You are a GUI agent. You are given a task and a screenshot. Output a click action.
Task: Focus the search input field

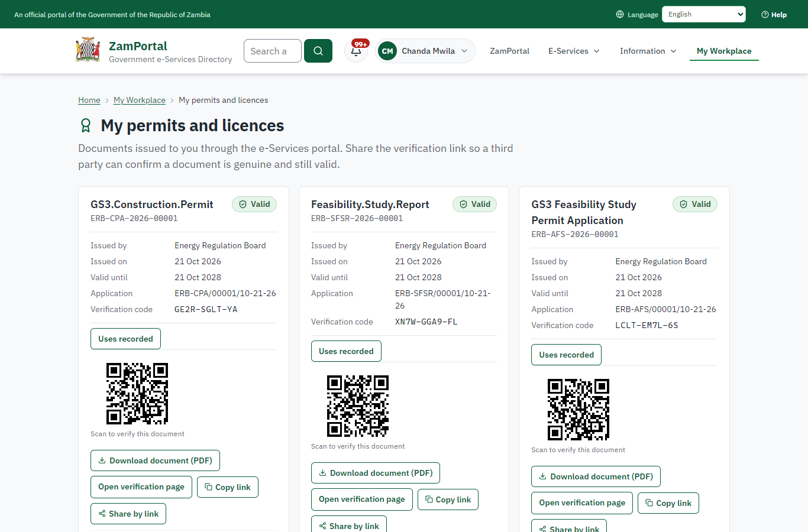coord(273,51)
